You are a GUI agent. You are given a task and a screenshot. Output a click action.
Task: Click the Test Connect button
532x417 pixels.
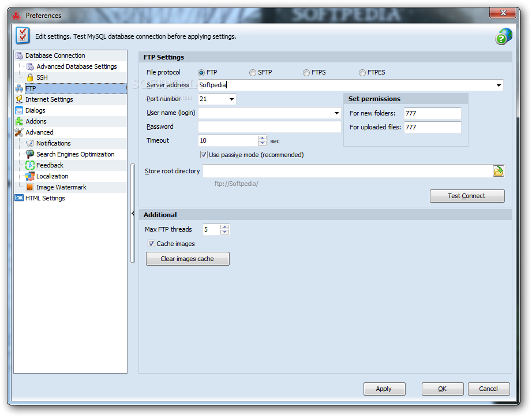(467, 196)
